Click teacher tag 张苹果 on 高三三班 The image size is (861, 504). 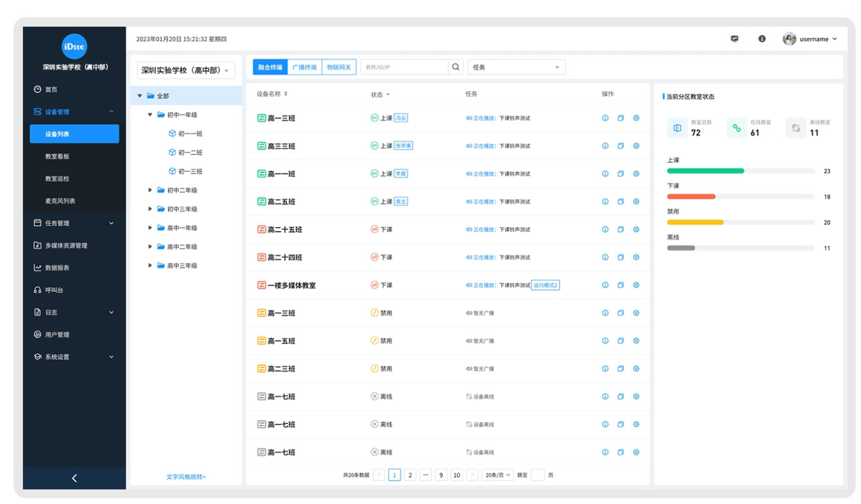coord(404,146)
